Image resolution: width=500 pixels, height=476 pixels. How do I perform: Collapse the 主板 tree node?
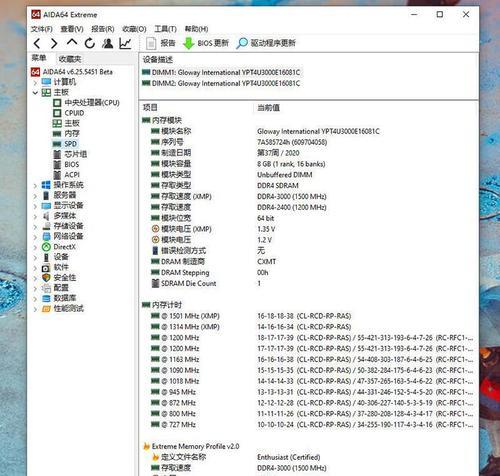[35, 92]
